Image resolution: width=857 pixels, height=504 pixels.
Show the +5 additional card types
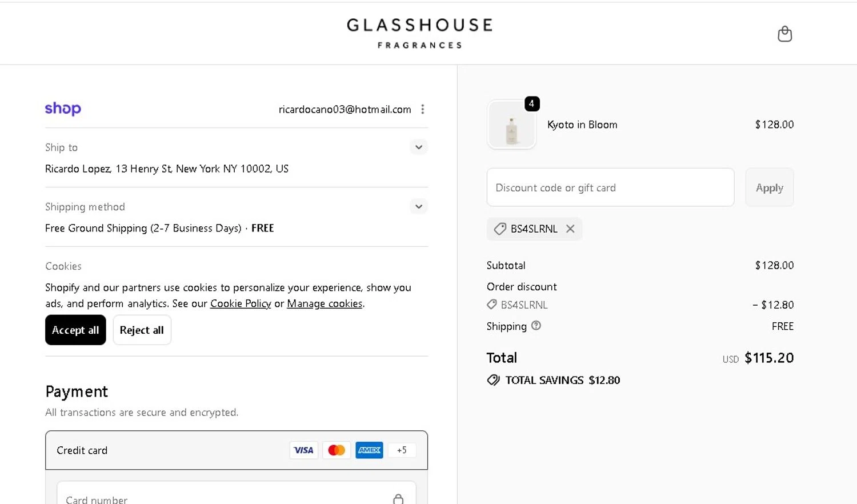(x=402, y=450)
